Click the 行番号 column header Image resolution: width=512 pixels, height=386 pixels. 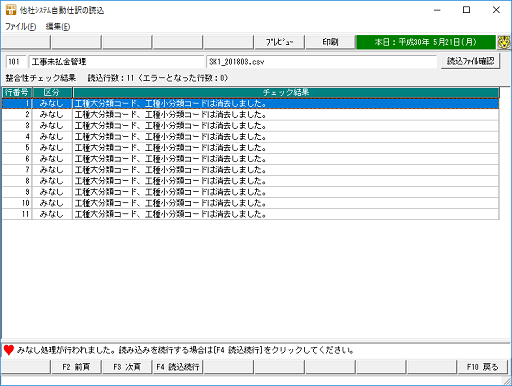tap(17, 92)
